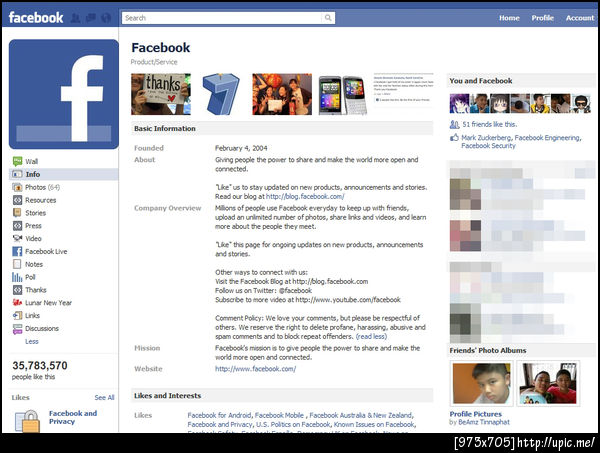Open Facebook for Android like link
The height and width of the screenshot is (453, 600).
tap(219, 416)
